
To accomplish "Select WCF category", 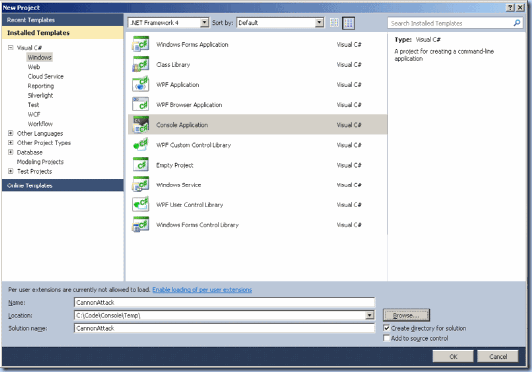I will [34, 114].
